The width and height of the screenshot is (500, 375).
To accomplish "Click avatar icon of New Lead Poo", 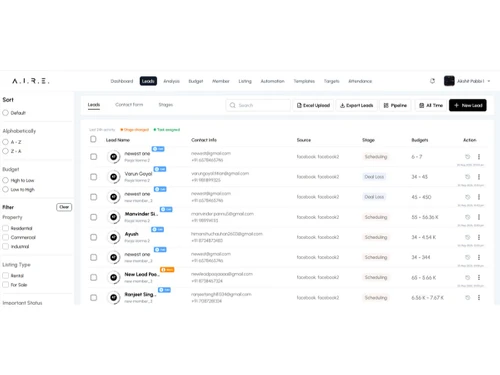I will [114, 277].
